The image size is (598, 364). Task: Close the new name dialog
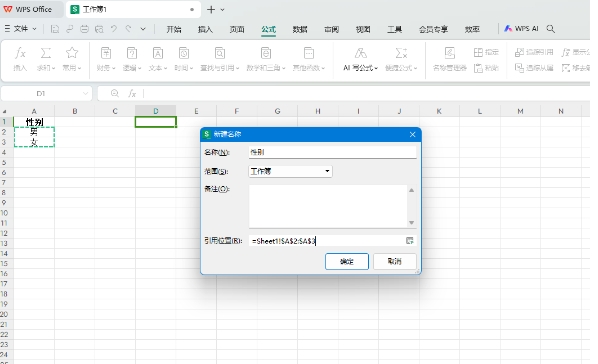coord(412,134)
